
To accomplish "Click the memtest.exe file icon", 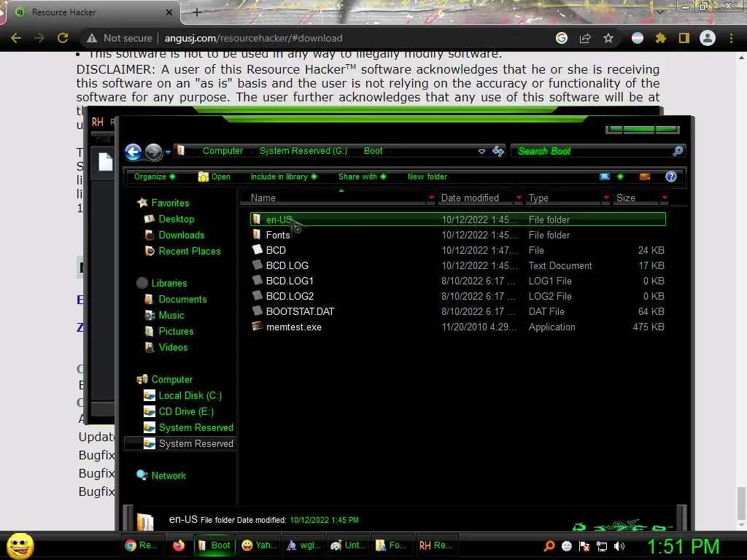I will click(x=258, y=326).
